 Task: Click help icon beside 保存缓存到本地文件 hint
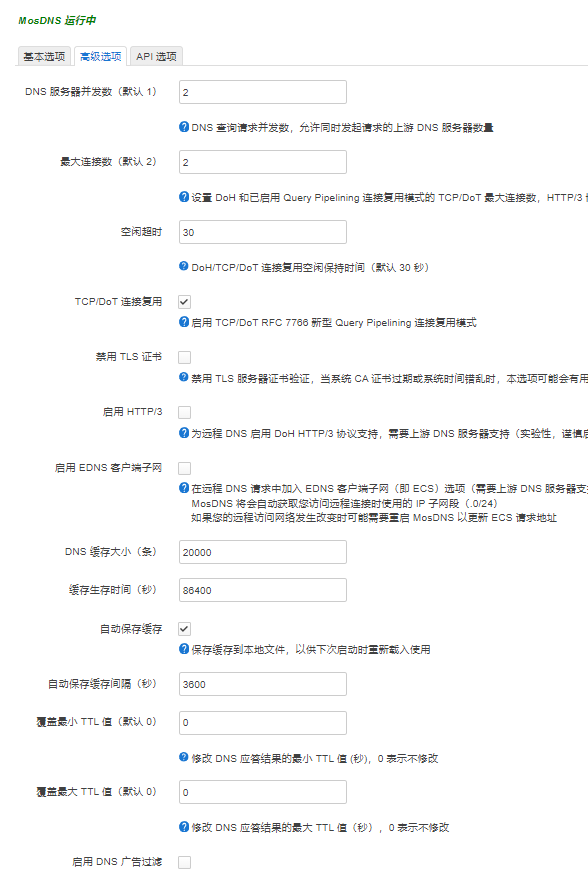click(184, 649)
